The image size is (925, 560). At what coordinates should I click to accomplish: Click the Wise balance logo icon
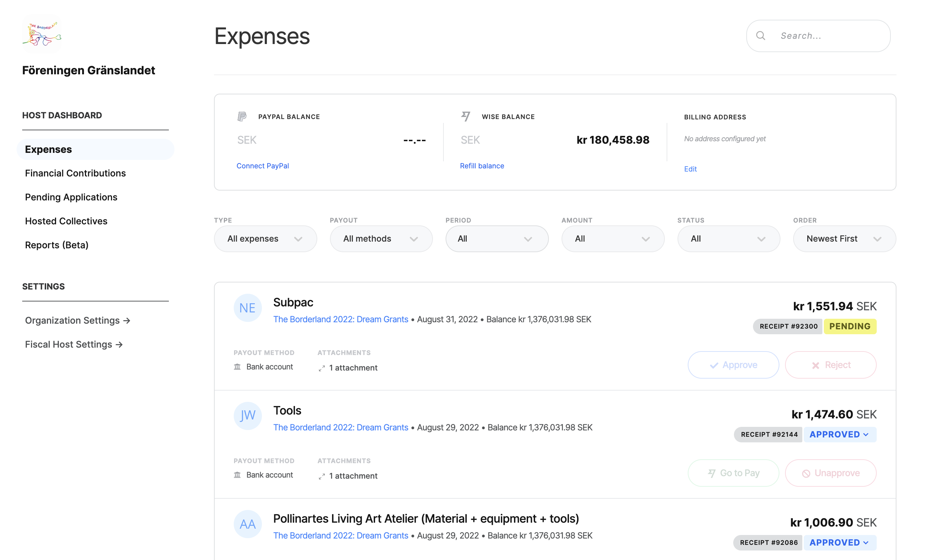point(466,116)
